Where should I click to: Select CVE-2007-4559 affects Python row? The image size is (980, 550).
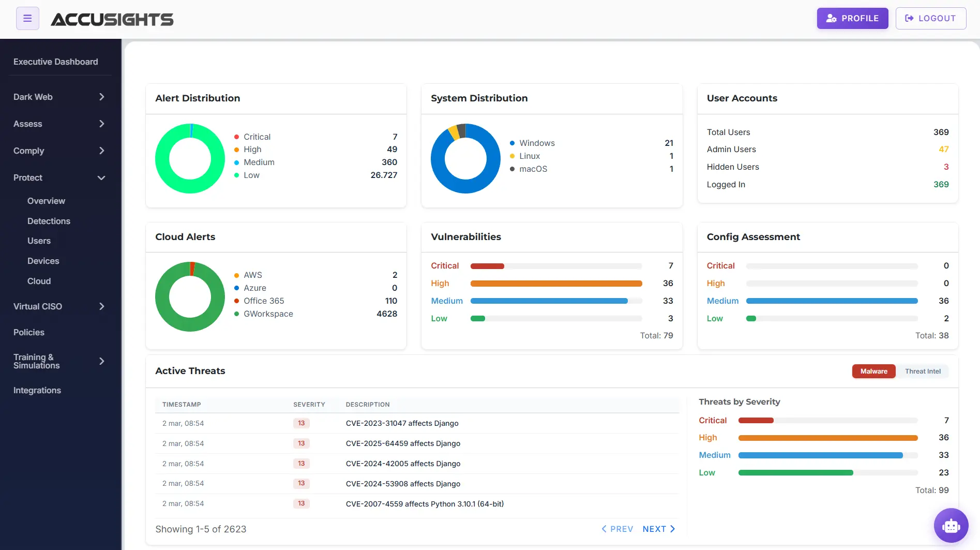click(x=417, y=503)
